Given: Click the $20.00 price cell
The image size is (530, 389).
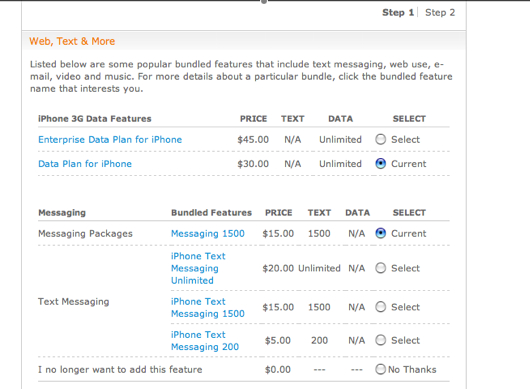Looking at the screenshot, I should pyautogui.click(x=278, y=268).
